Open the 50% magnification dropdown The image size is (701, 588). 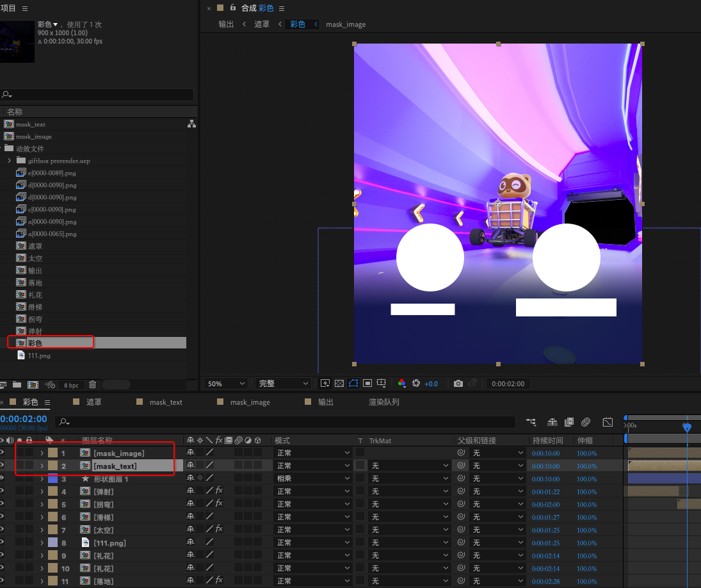[226, 384]
